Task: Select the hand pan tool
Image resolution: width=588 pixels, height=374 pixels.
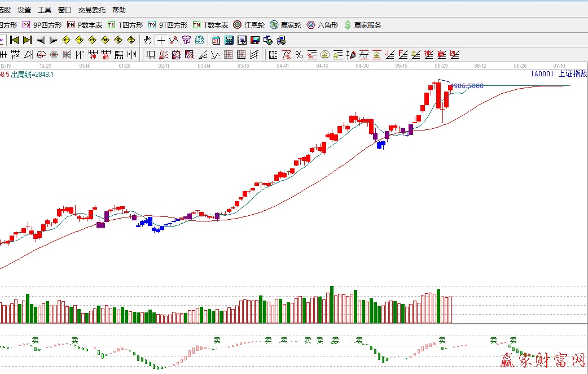Action: click(148, 40)
